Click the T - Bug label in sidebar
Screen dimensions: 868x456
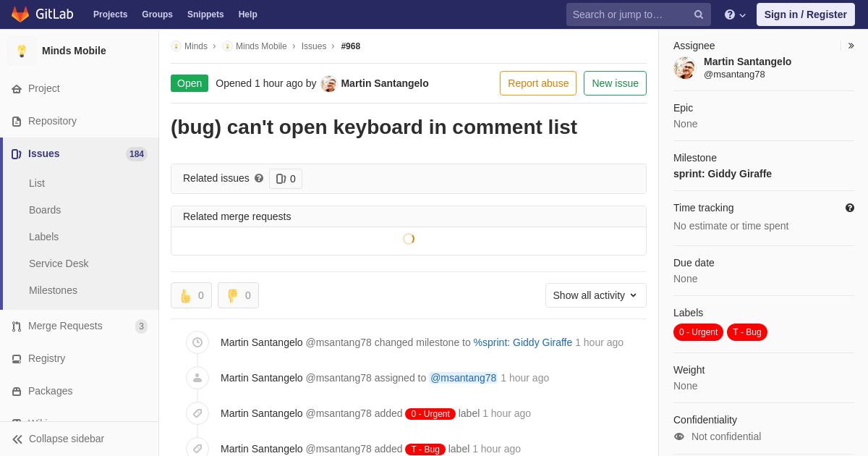tap(747, 332)
